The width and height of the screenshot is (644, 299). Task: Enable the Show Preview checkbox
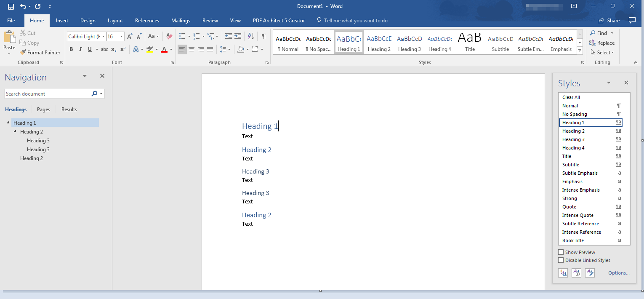pos(561,252)
